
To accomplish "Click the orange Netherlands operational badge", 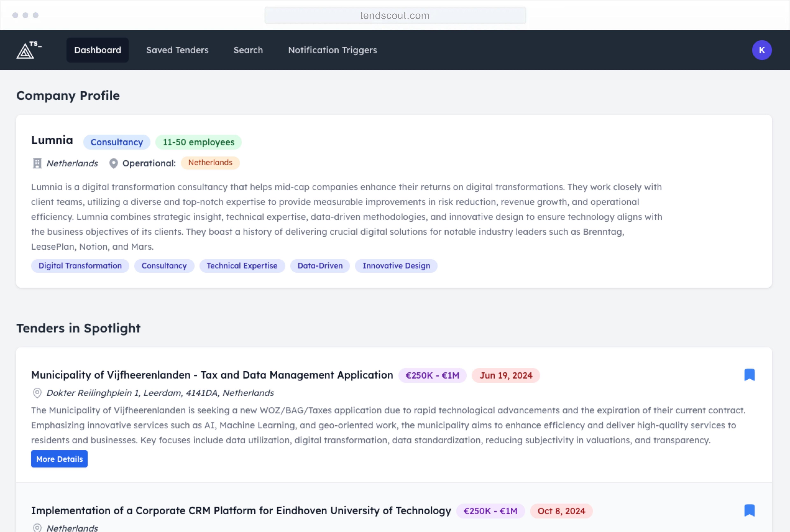I will [x=210, y=163].
